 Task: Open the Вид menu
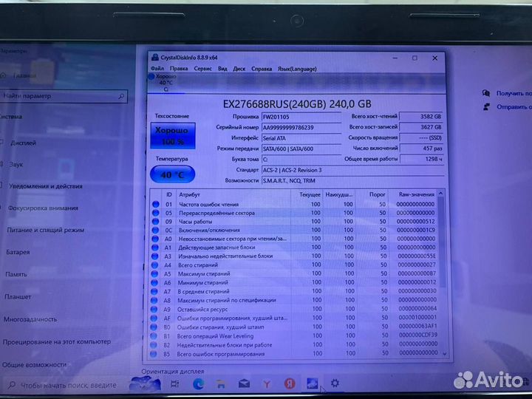click(222, 69)
